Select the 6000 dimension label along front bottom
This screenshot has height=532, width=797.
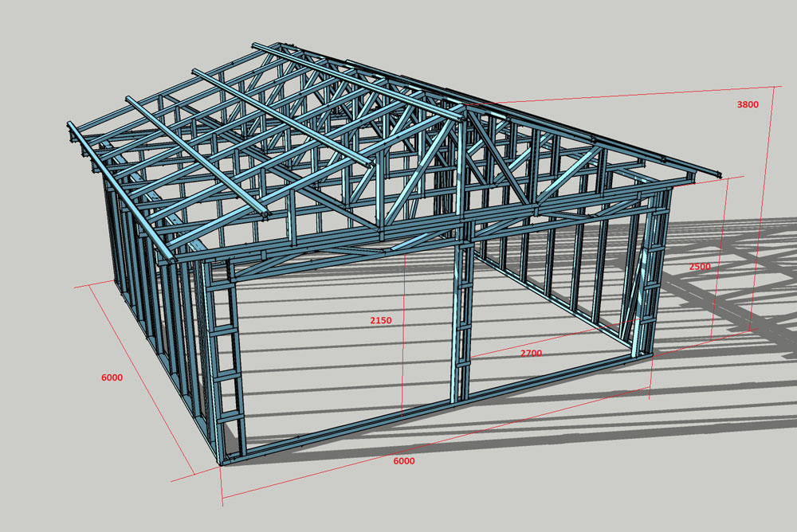[403, 460]
